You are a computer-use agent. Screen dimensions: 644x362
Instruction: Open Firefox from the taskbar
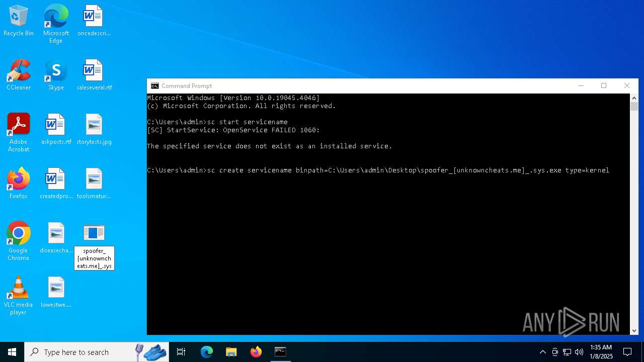256,352
